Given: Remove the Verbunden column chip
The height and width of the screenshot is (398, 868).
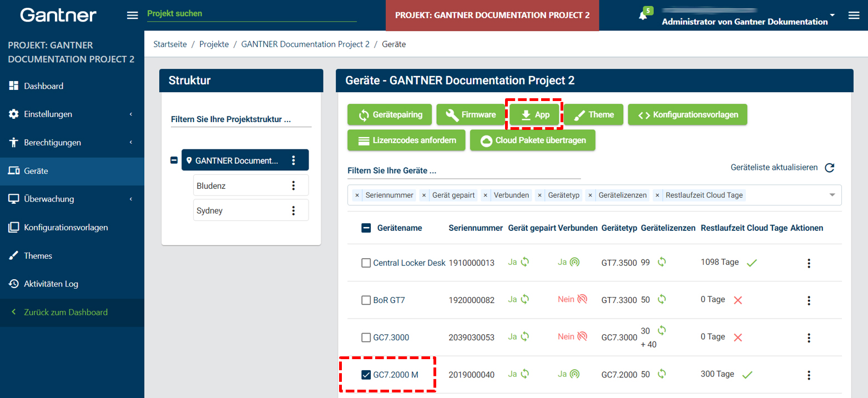Looking at the screenshot, I should (485, 195).
